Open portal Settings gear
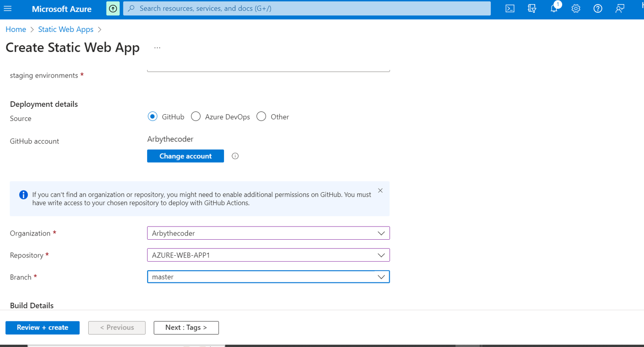 575,9
